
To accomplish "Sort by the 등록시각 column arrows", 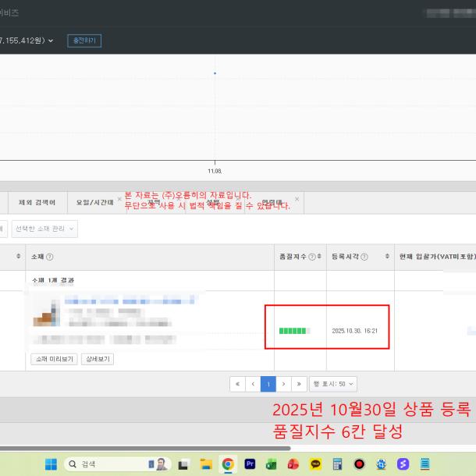I will click(x=387, y=258).
